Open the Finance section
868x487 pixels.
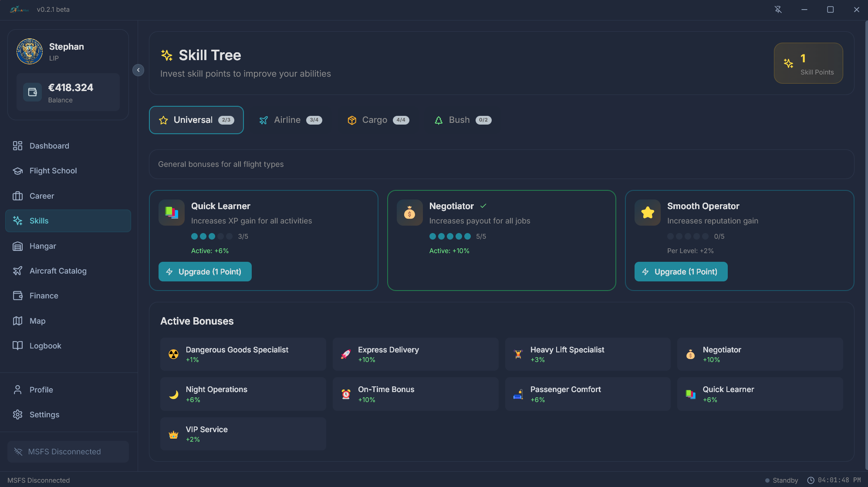point(44,295)
